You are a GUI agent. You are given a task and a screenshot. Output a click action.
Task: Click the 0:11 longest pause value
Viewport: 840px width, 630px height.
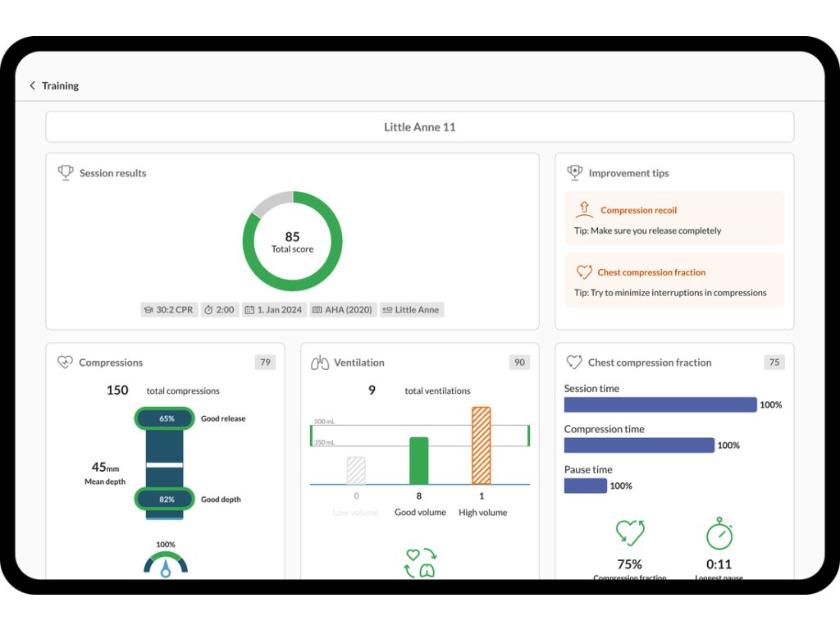pos(719,564)
